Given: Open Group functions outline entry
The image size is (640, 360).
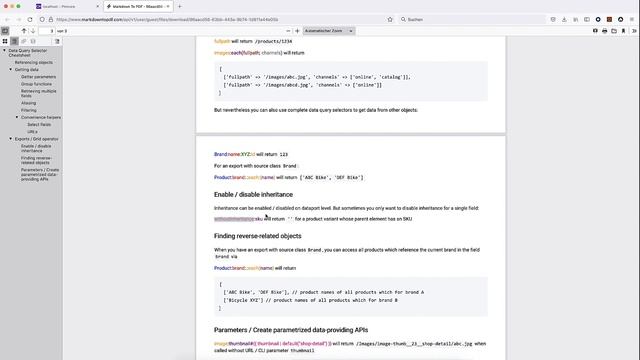Looking at the screenshot, I should pos(36,84).
